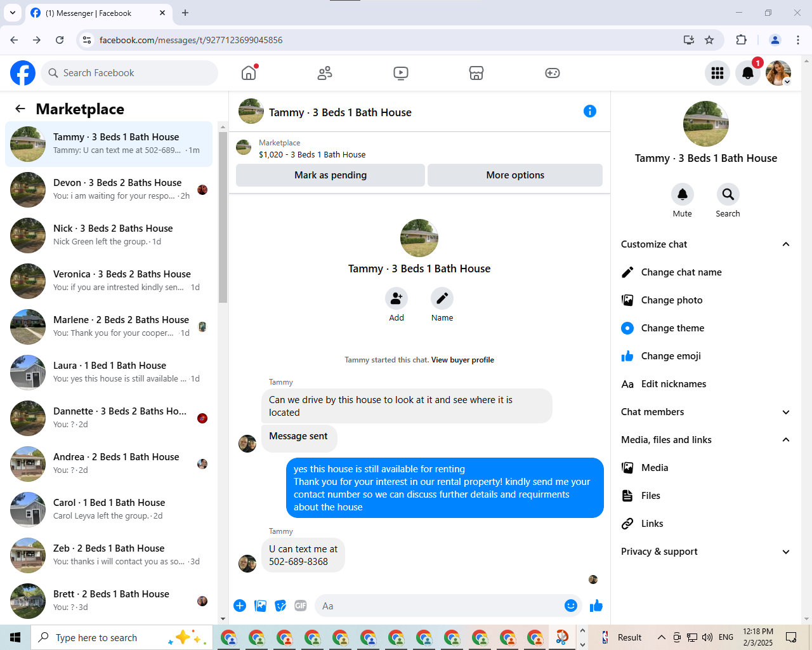812x650 pixels.
Task: Open View buyer profile link
Action: click(x=462, y=360)
